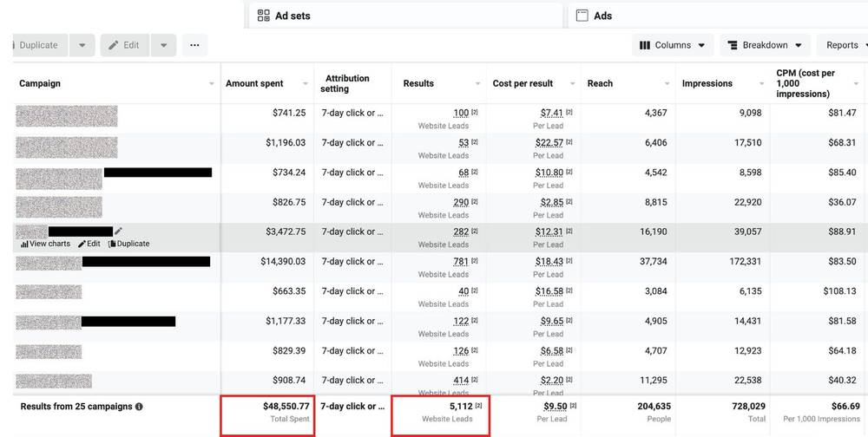
Task: Click the Columns icon
Action: [x=645, y=45]
